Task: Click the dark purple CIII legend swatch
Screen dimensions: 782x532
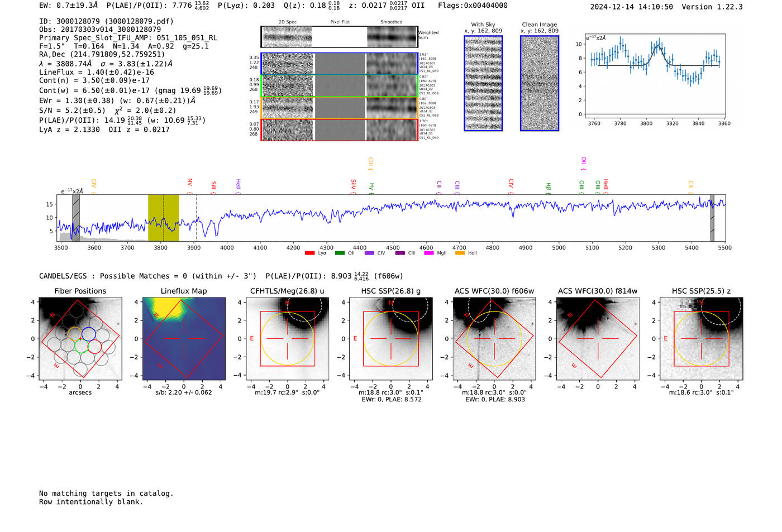Action: click(x=400, y=253)
